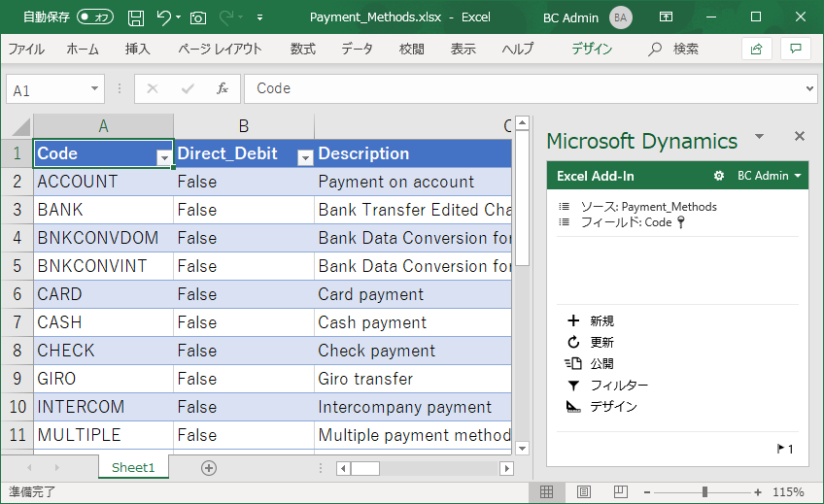This screenshot has width=824, height=504.
Task: Open the ヘルプ ribbon tab
Action: tap(518, 50)
